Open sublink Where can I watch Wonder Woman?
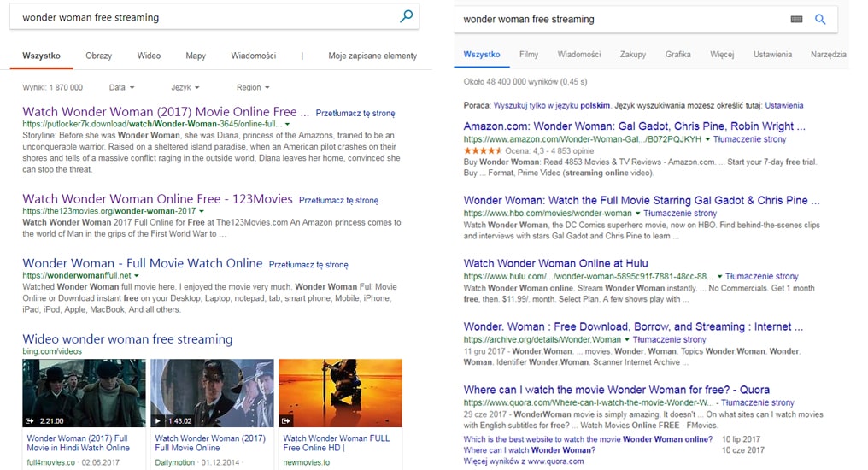Image resolution: width=868 pixels, height=470 pixels. point(529,450)
